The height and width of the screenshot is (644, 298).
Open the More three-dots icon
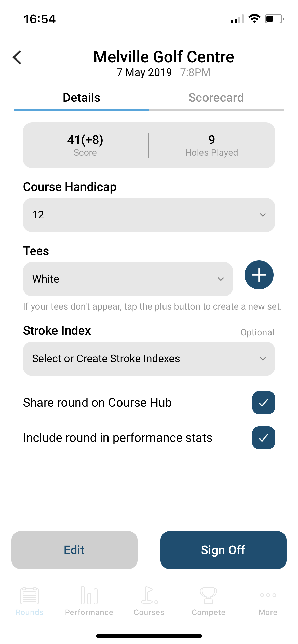coord(268,595)
